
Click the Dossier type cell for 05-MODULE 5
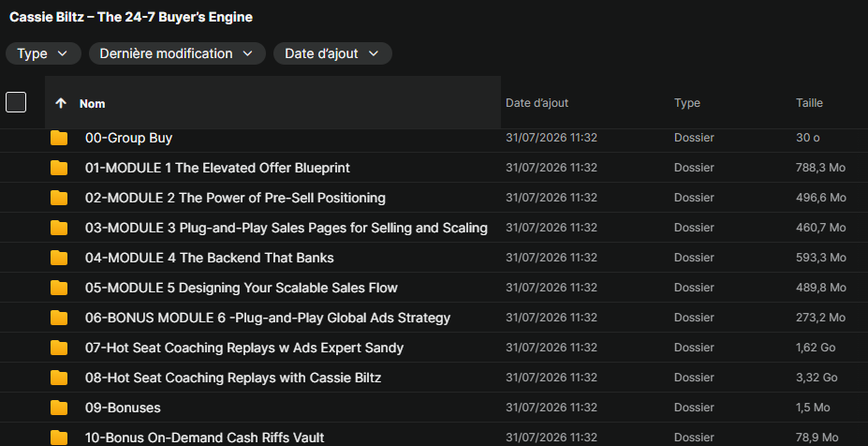(x=694, y=287)
